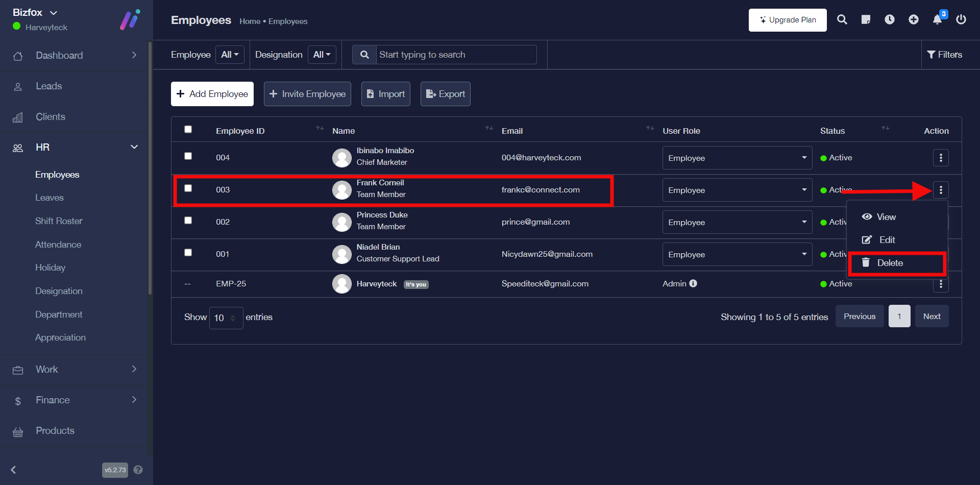
Task: Click the Add Employee button
Action: point(212,94)
